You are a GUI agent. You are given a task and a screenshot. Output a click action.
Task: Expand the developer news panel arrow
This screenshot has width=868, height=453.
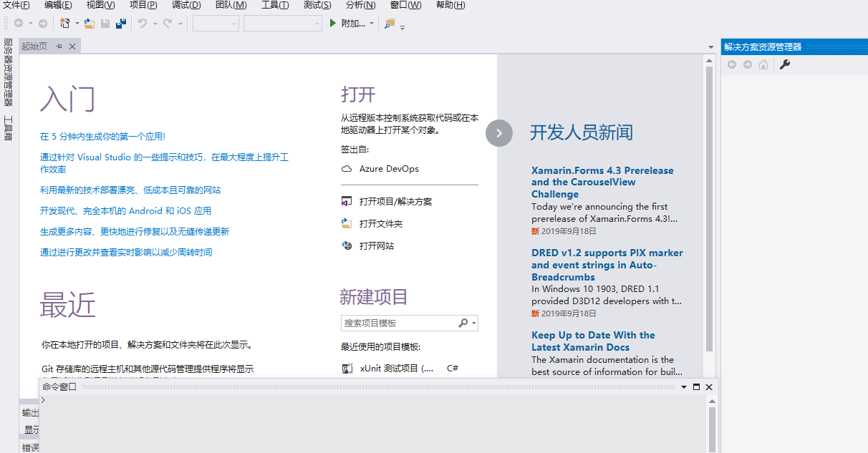(x=499, y=133)
